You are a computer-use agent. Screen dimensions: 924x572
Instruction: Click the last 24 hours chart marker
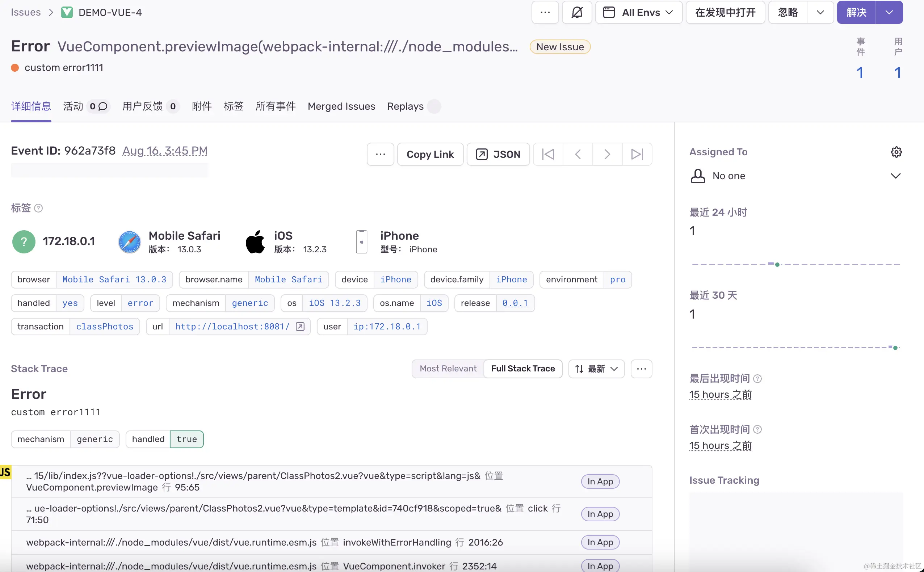[777, 264]
